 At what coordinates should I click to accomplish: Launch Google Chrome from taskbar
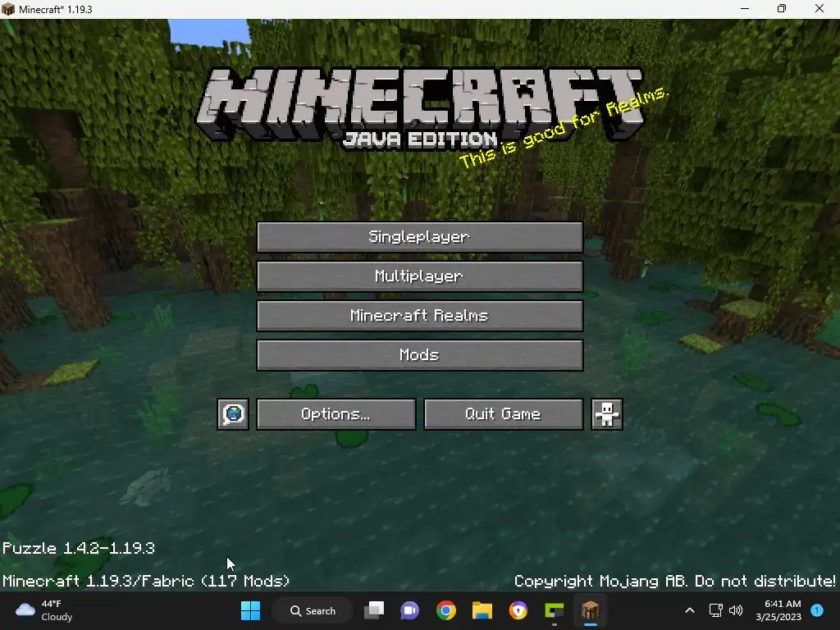tap(445, 610)
